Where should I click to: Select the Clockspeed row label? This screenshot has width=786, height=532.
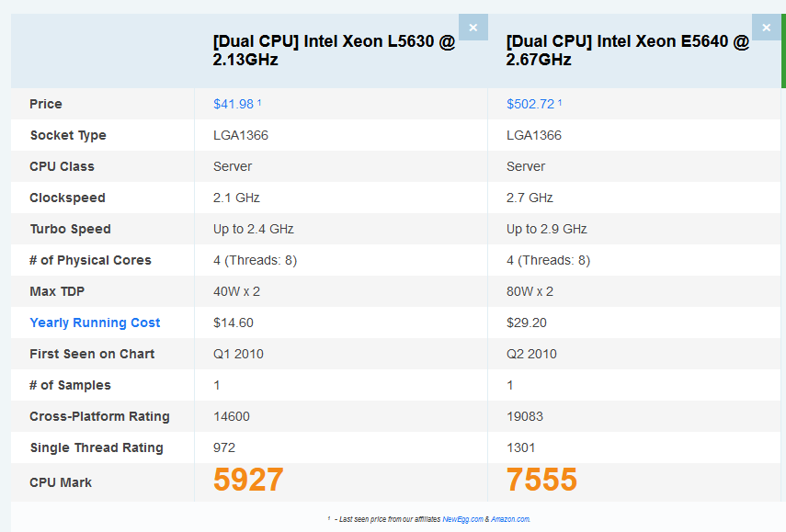[67, 198]
